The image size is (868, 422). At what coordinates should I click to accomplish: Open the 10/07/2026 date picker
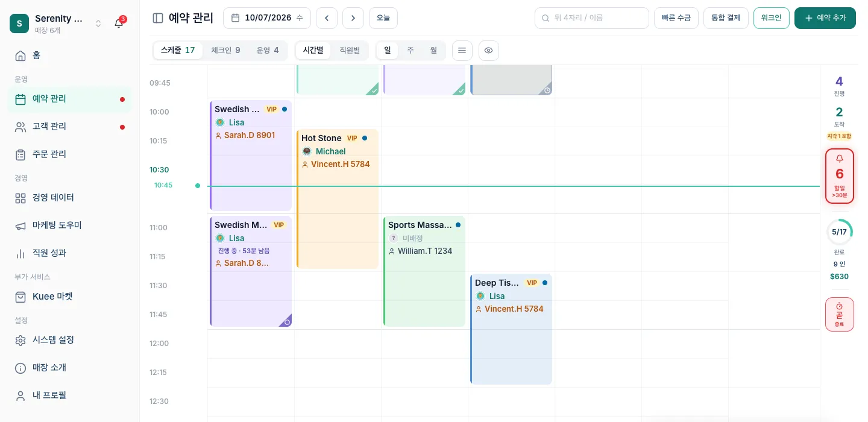pyautogui.click(x=267, y=18)
